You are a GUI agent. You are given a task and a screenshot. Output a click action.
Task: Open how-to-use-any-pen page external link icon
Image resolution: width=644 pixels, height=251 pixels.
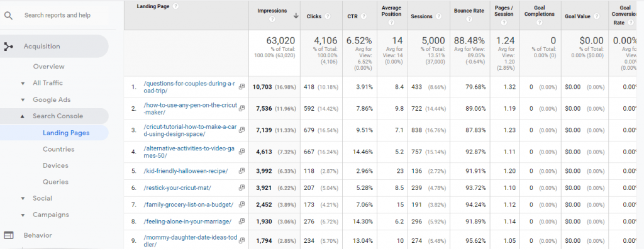pyautogui.click(x=241, y=108)
